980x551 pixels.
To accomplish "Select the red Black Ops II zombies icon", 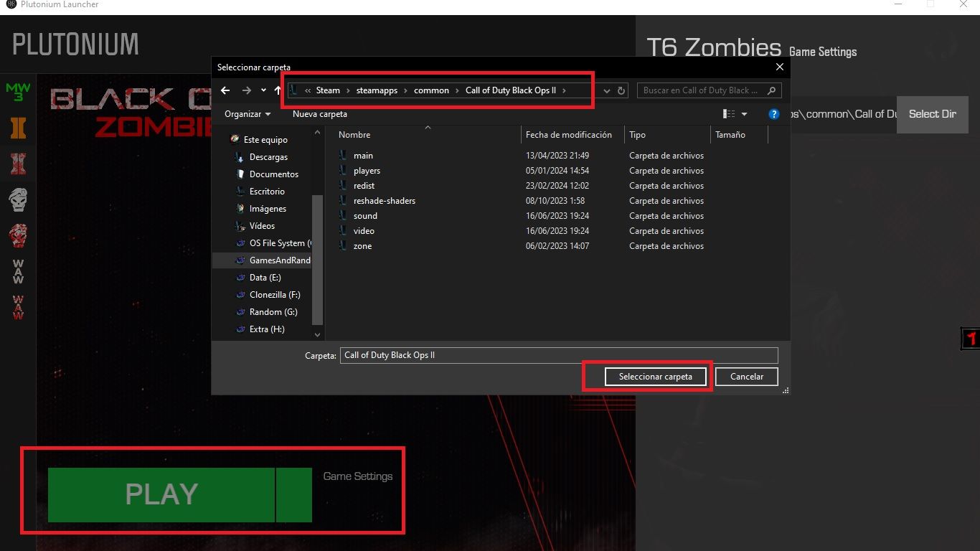I will click(18, 164).
